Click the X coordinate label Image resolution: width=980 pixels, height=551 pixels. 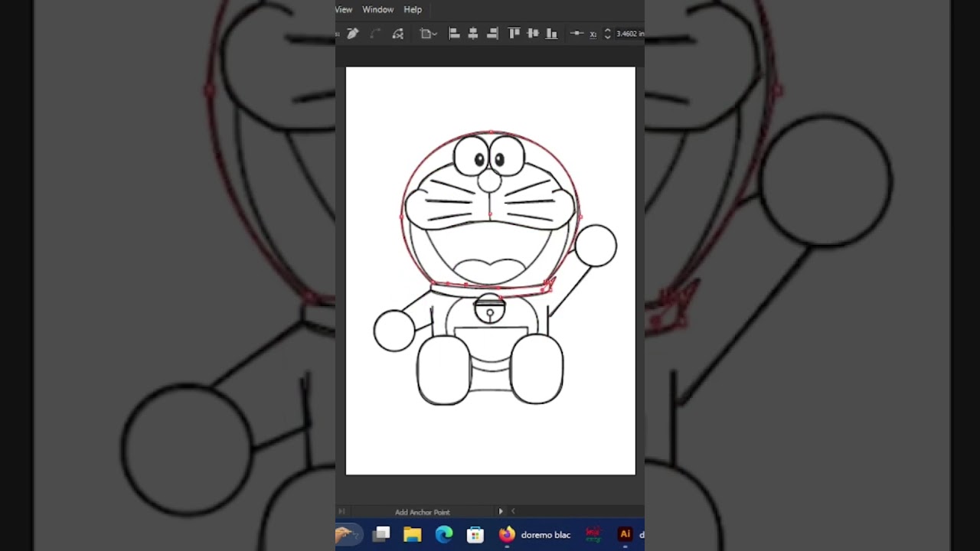(x=593, y=34)
